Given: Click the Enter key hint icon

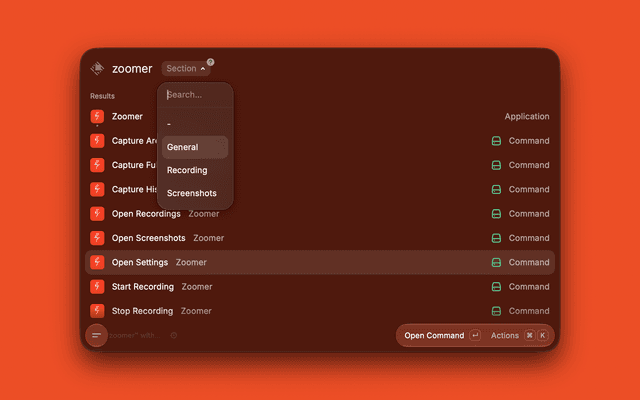Looking at the screenshot, I should click(x=475, y=336).
